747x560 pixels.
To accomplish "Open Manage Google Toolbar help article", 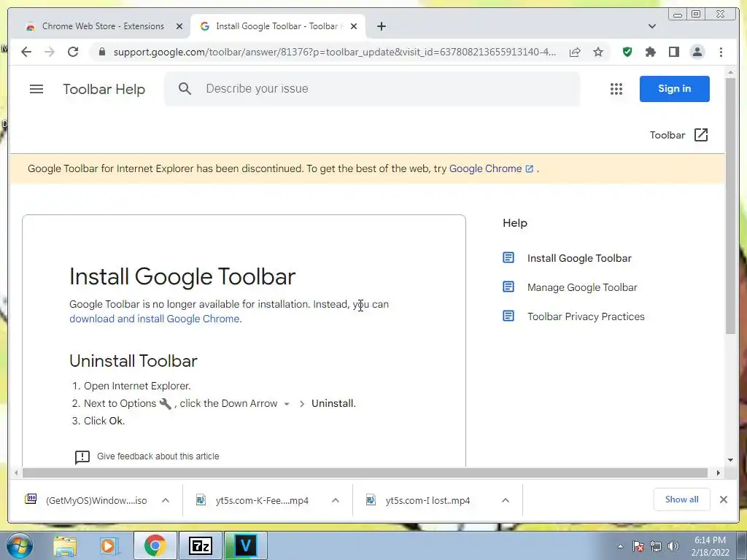I will point(582,287).
